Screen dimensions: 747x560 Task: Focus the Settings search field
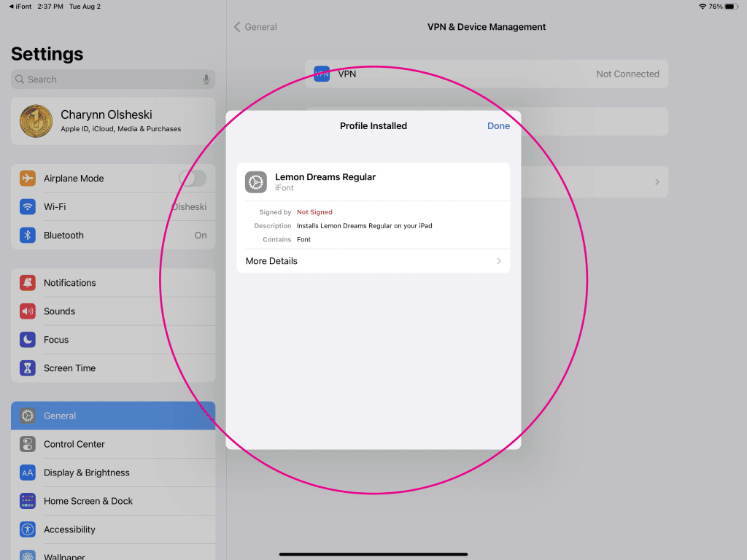pyautogui.click(x=113, y=79)
